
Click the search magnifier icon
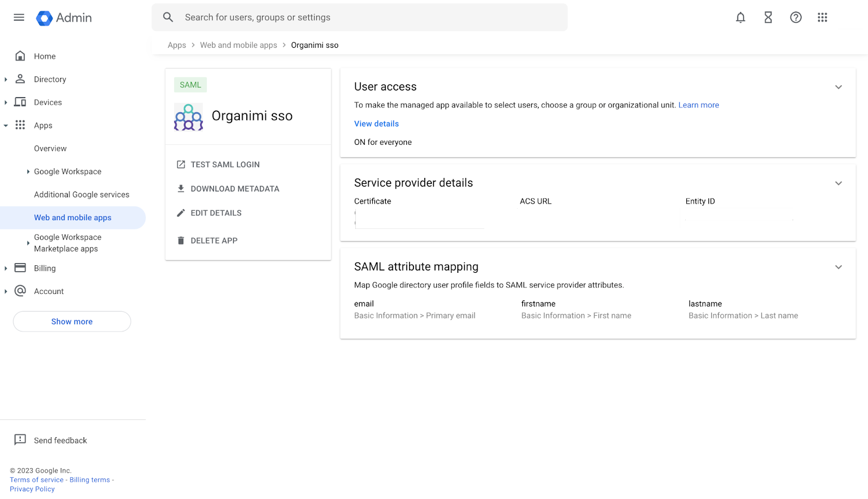(x=168, y=17)
